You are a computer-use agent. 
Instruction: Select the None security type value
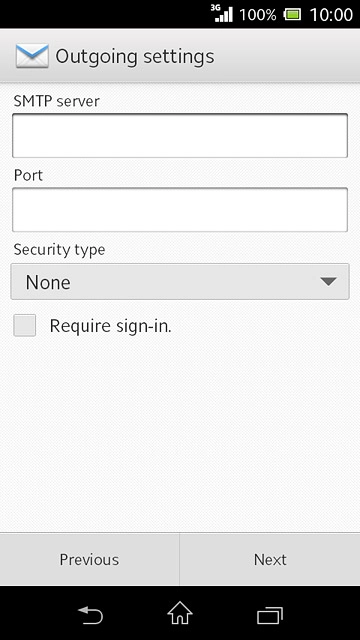coord(48,282)
